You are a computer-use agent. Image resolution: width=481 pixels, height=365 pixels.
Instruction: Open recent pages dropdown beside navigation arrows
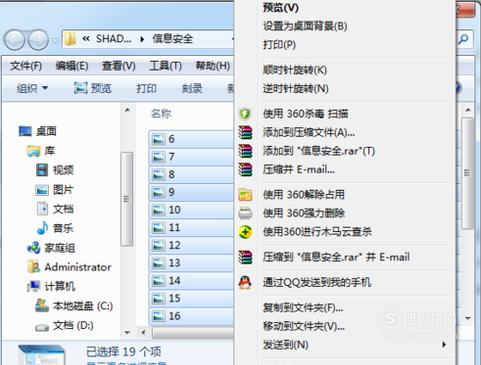click(x=55, y=40)
